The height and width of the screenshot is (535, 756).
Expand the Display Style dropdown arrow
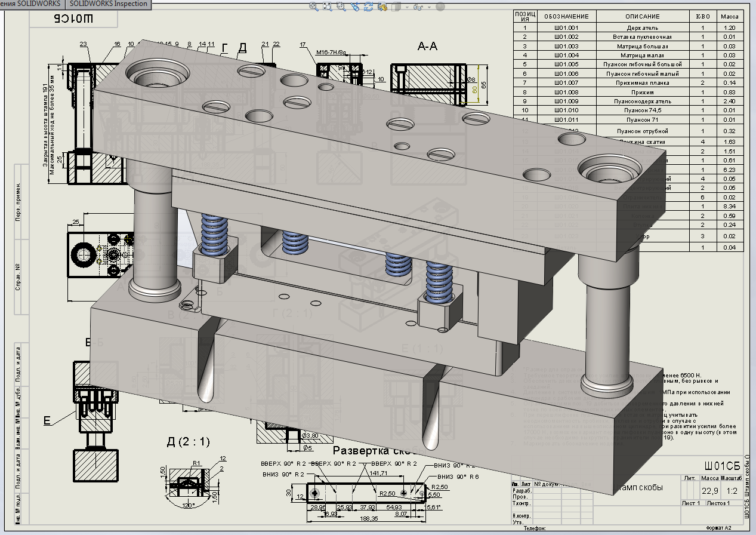[407, 8]
